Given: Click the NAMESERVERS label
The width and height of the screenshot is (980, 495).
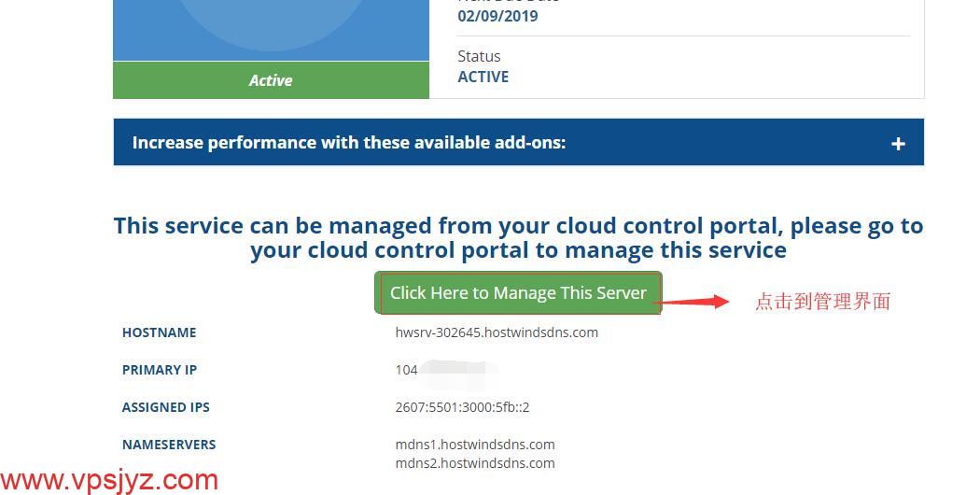Looking at the screenshot, I should point(169,445).
